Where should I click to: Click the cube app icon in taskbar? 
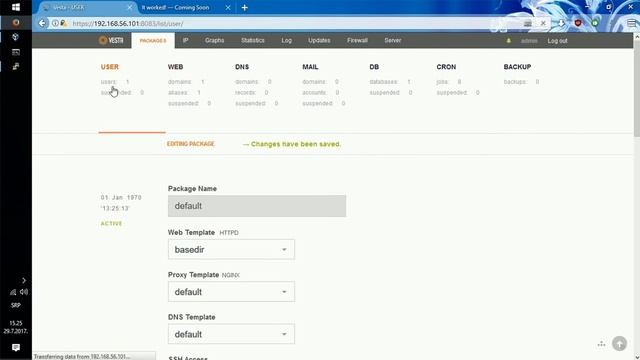(16, 37)
